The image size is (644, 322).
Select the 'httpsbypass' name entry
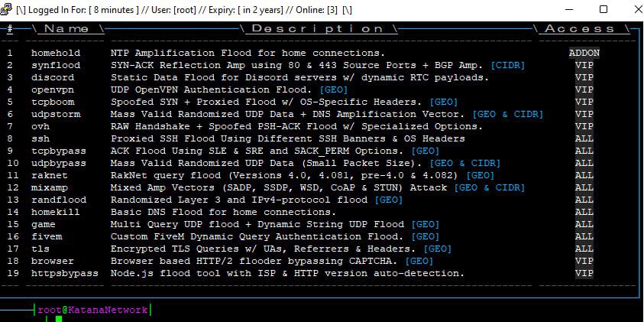[x=65, y=274]
